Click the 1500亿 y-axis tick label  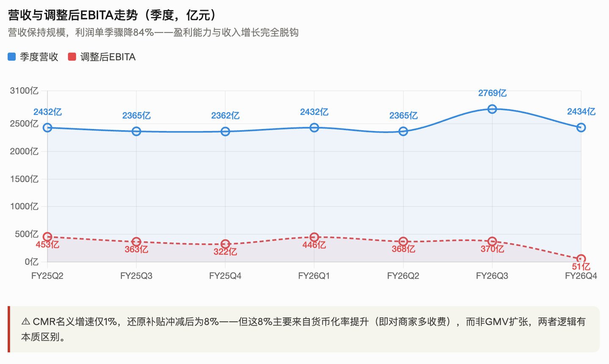tap(24, 179)
